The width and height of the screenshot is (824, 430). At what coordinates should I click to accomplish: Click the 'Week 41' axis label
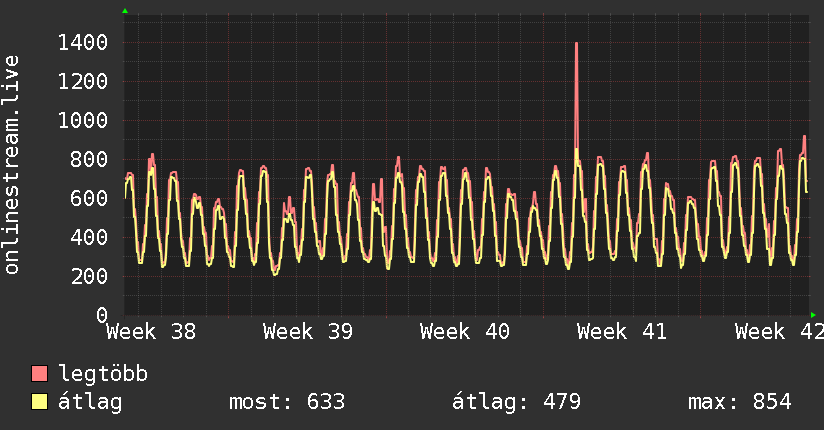622,332
